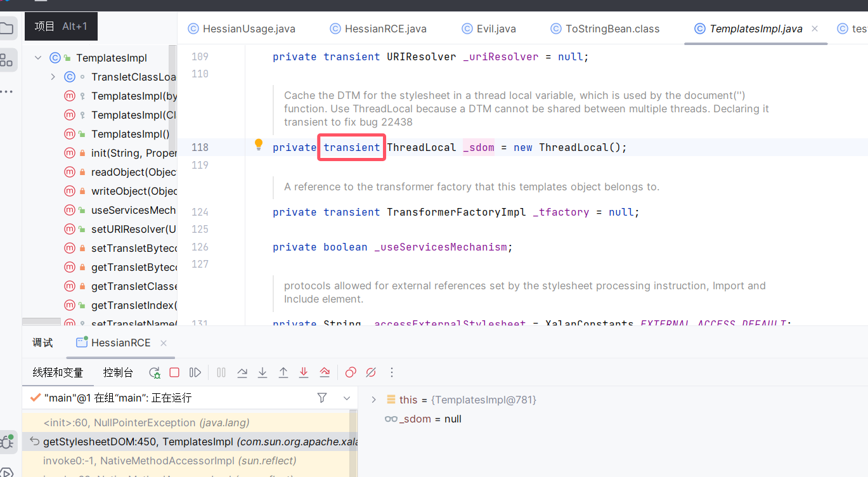Viewport: 868px width, 477px height.
Task: Stop the debug session
Action: [x=174, y=372]
